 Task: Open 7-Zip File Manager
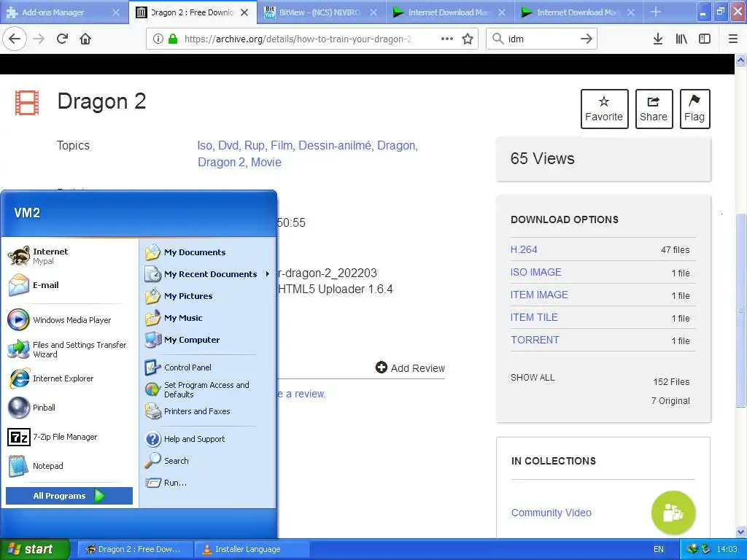pyautogui.click(x=69, y=437)
